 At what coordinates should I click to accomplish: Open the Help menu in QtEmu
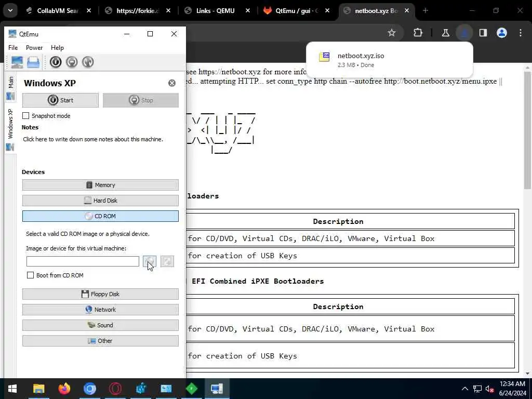[x=57, y=48]
